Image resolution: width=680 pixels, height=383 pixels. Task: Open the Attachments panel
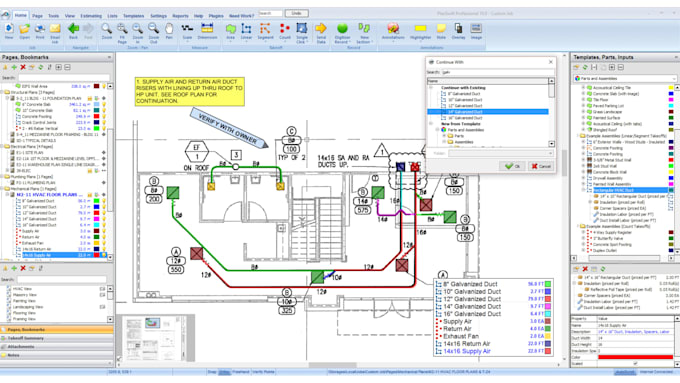(x=56, y=347)
